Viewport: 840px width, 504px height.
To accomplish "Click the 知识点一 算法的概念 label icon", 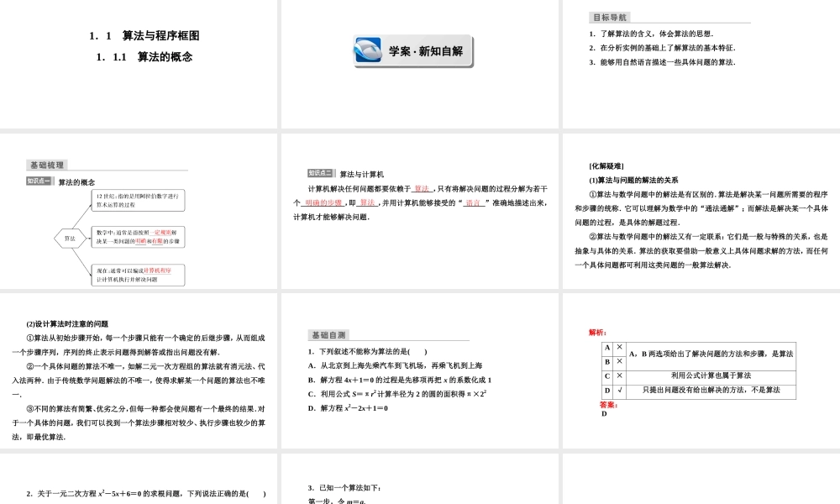I will coord(39,180).
